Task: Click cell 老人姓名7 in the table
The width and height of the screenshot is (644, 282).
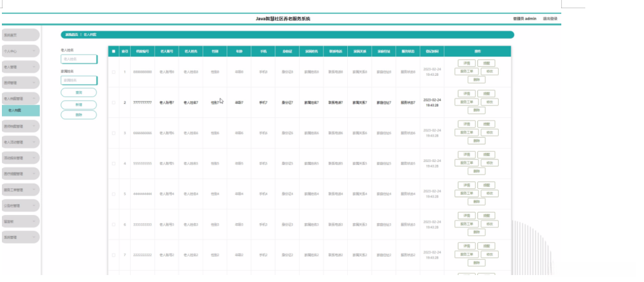Action: coord(191,102)
